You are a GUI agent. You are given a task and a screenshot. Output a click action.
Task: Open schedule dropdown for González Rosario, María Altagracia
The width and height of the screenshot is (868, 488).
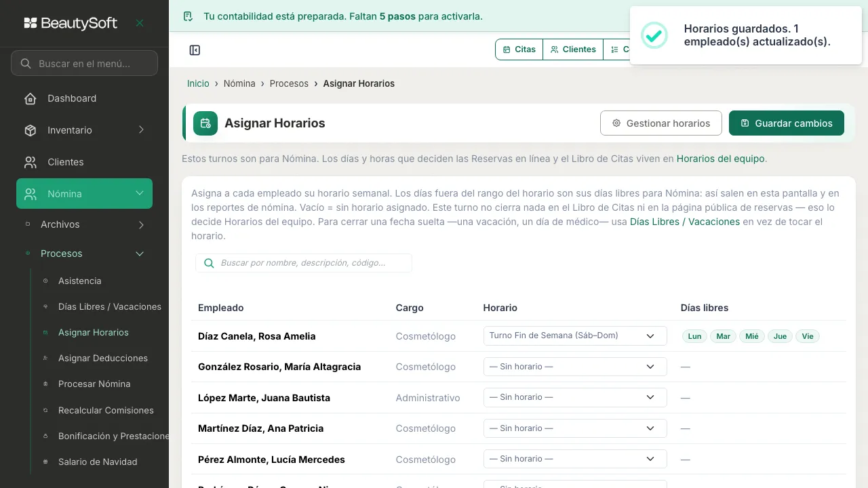(575, 367)
